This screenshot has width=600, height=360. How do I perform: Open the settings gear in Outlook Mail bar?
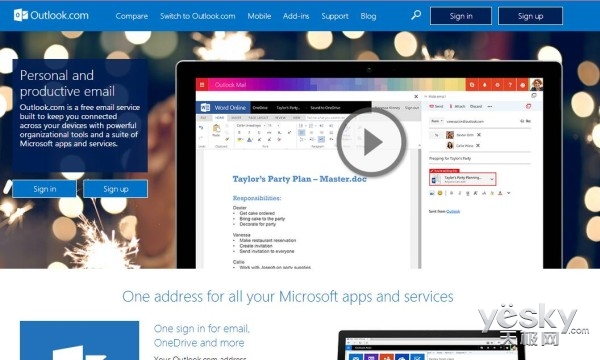pyautogui.click(x=497, y=85)
